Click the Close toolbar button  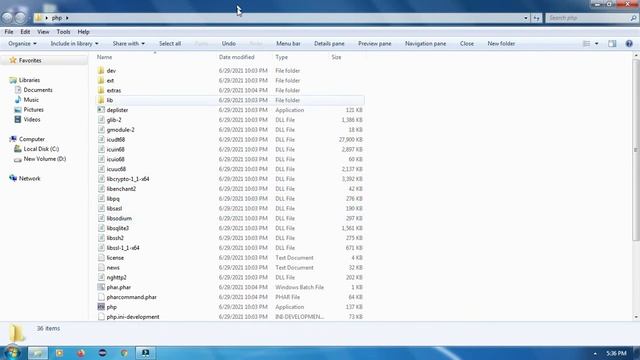tap(467, 43)
